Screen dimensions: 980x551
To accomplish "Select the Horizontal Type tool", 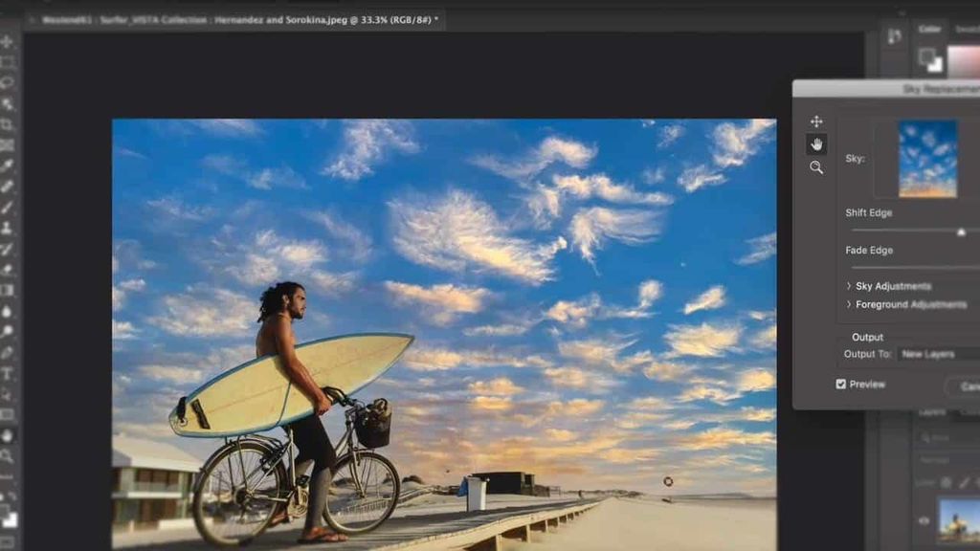I will pyautogui.click(x=8, y=373).
